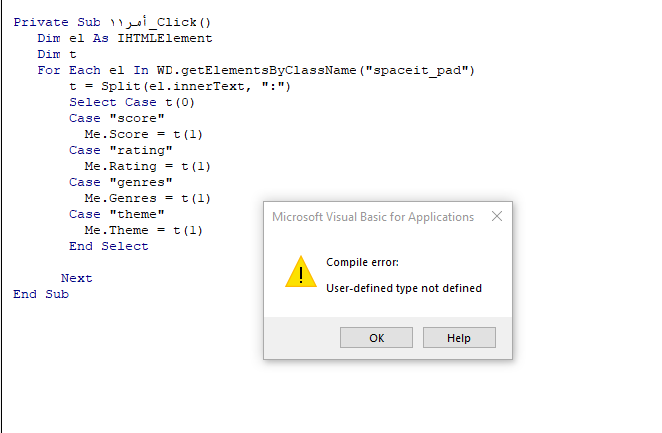The width and height of the screenshot is (662, 433).
Task: Click the 'Next' keyword in the loop
Action: [x=76, y=279]
